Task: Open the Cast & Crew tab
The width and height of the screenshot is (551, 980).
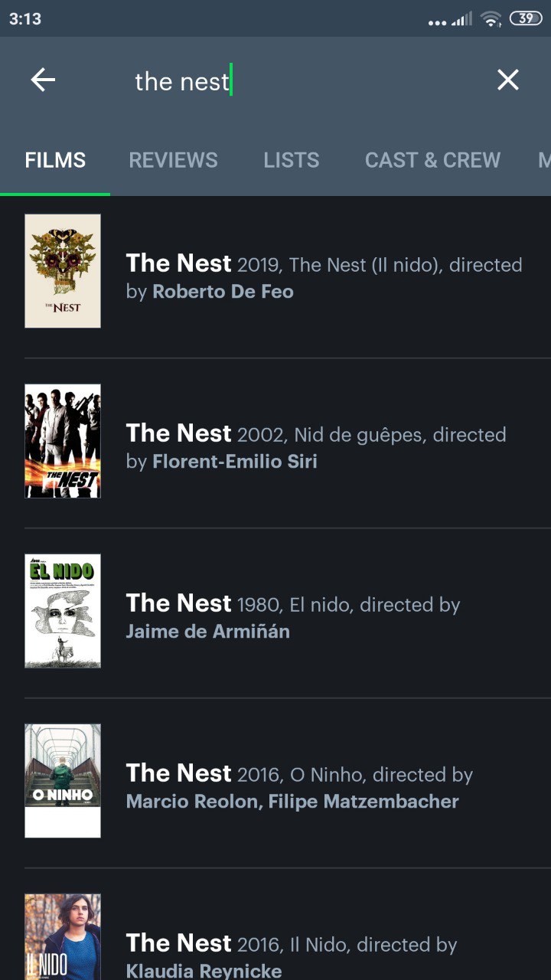Action: coord(432,160)
